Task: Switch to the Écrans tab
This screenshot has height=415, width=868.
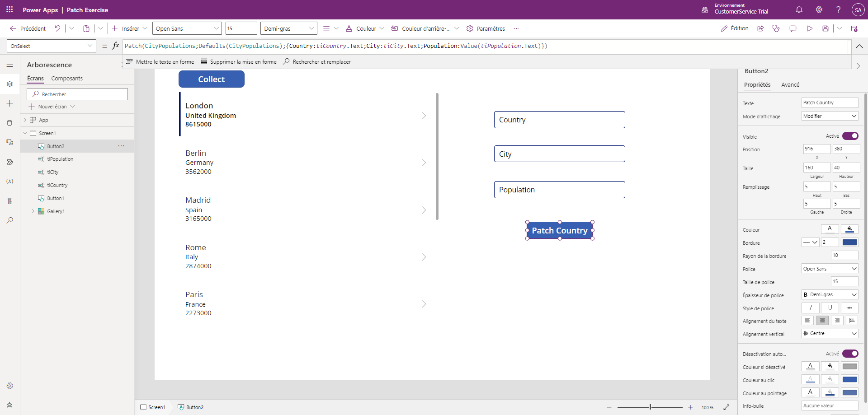Action: 35,79
